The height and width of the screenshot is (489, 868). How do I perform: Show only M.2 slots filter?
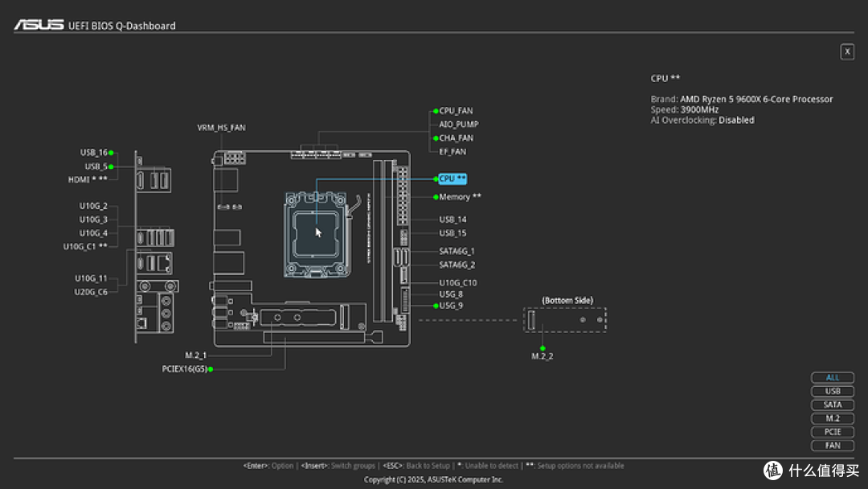(x=833, y=418)
